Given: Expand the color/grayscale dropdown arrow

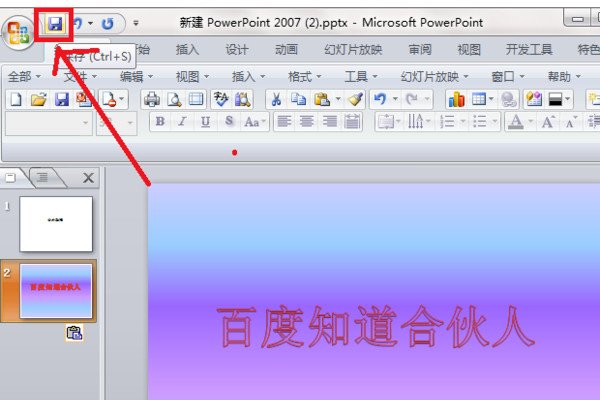Looking at the screenshot, I should click(x=567, y=100).
